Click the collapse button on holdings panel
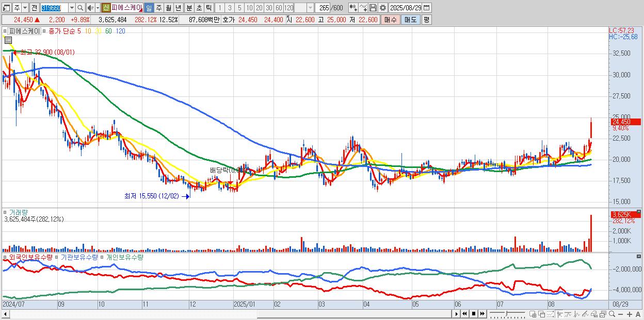644x320 pixels. tap(639, 256)
